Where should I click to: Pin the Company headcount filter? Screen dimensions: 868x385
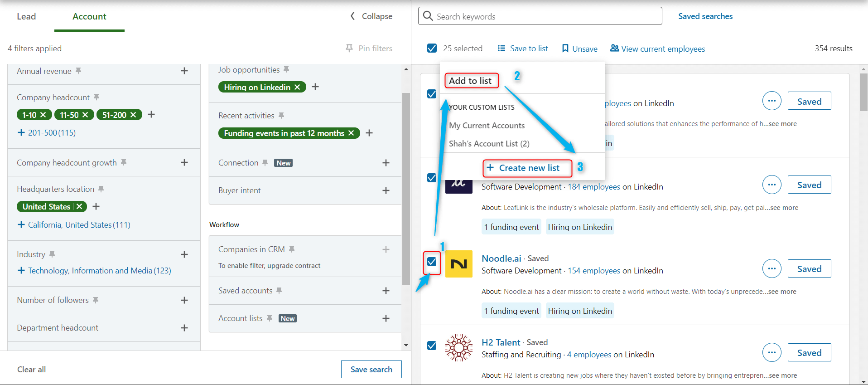click(x=96, y=97)
